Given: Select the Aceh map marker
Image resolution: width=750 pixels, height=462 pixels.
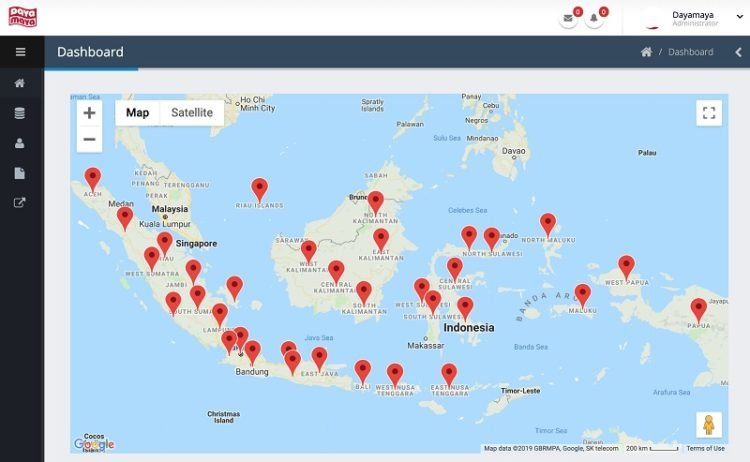Looking at the screenshot, I should coord(93,182).
